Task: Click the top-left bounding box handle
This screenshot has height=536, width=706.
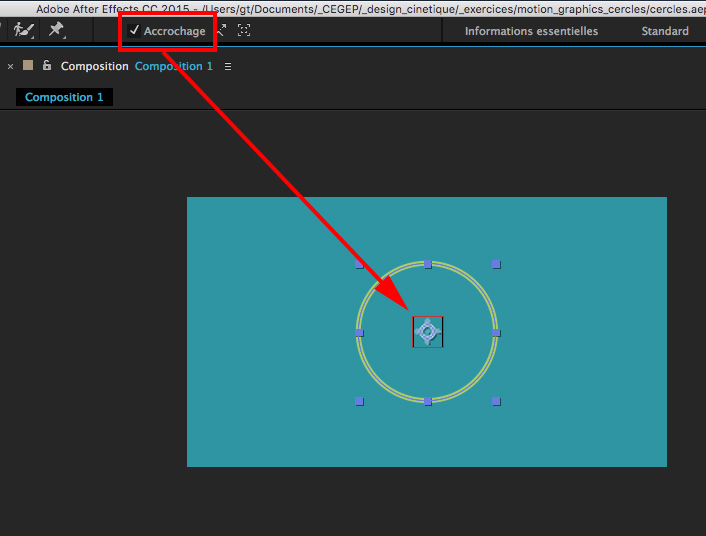Action: point(359,264)
